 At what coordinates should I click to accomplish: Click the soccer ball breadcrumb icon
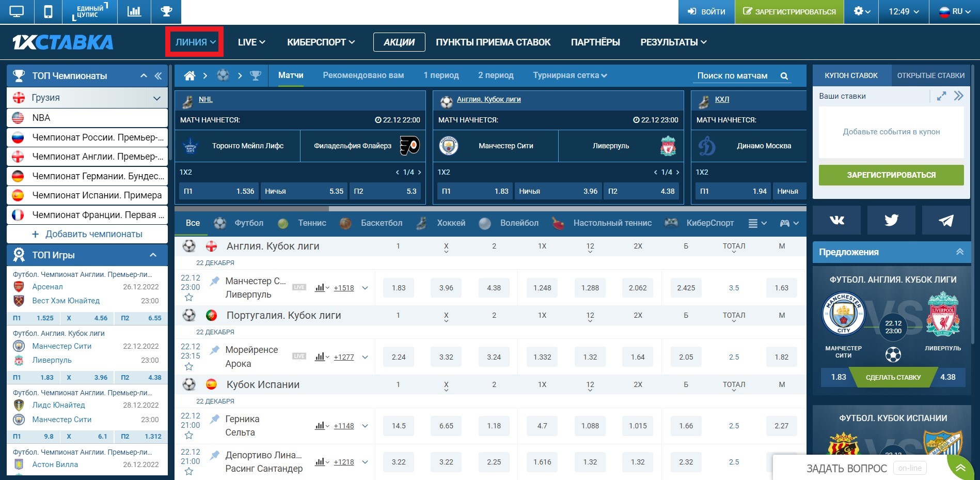click(223, 75)
